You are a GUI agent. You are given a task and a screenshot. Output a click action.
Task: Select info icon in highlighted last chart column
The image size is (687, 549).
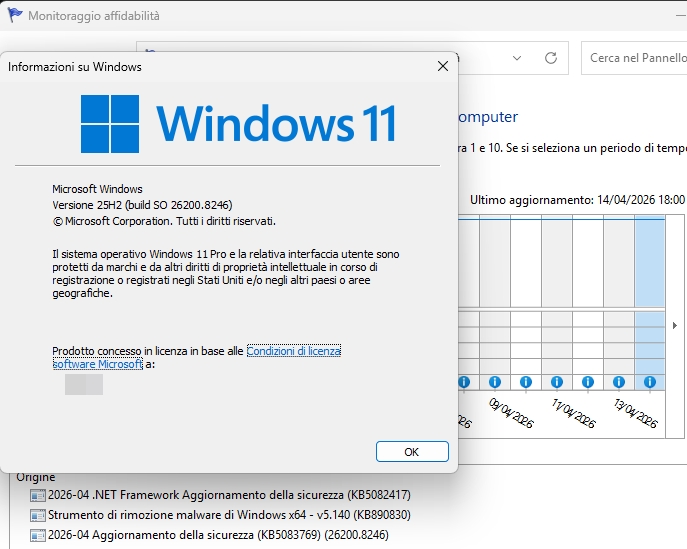point(650,382)
